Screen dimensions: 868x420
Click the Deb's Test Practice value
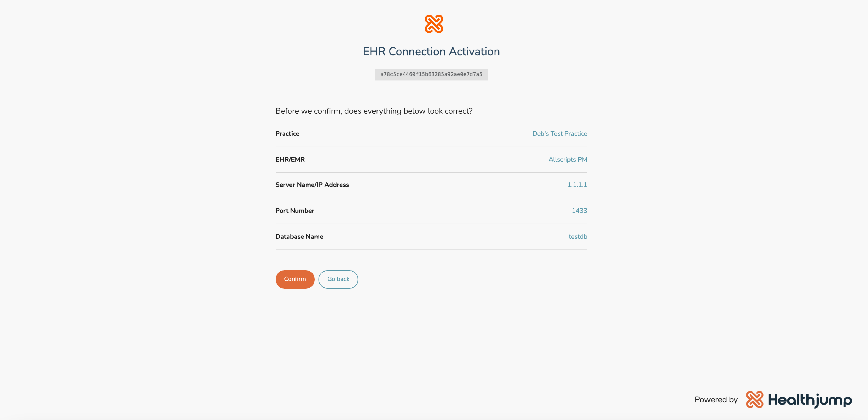coord(559,134)
